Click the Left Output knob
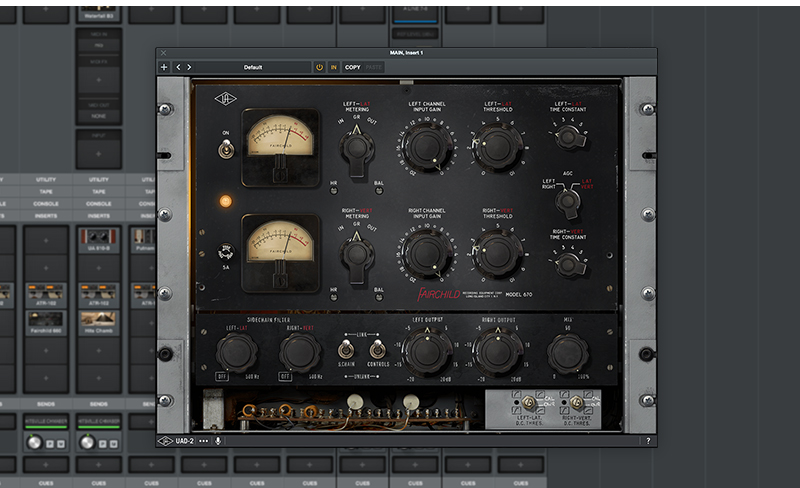 tap(427, 351)
